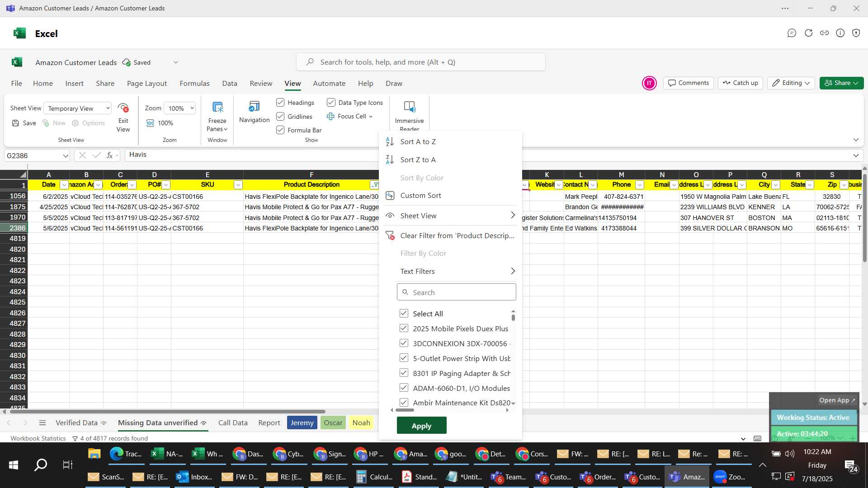Click the Freeze Panes icon
The image size is (868, 488).
(217, 107)
